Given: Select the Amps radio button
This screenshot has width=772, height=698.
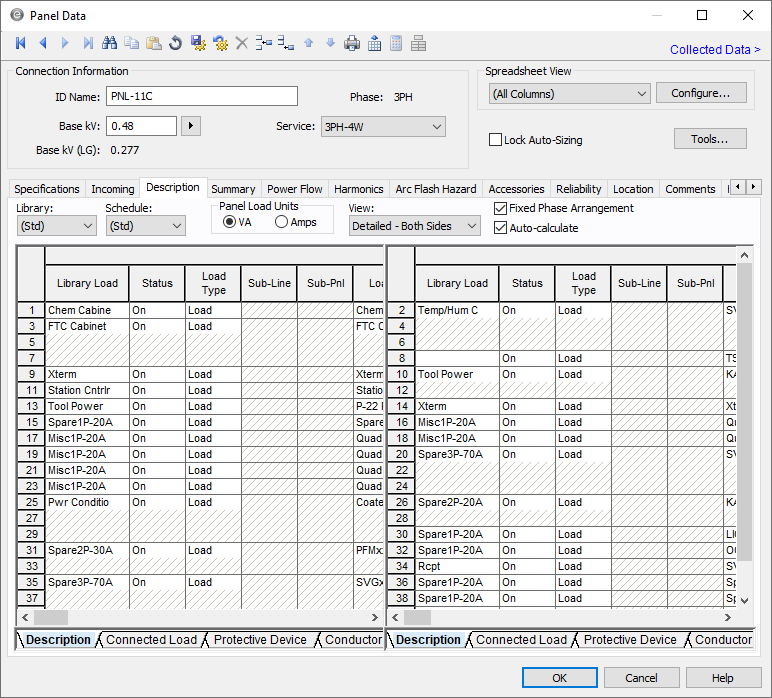Looking at the screenshot, I should (281, 222).
